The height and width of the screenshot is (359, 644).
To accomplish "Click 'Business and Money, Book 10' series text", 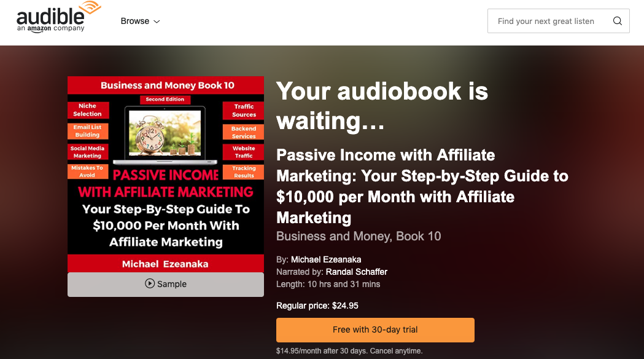I will 359,236.
